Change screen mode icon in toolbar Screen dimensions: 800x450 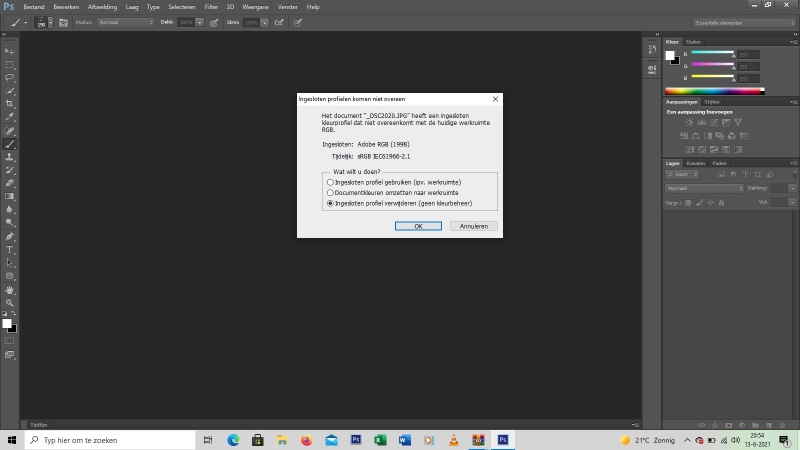click(x=10, y=355)
